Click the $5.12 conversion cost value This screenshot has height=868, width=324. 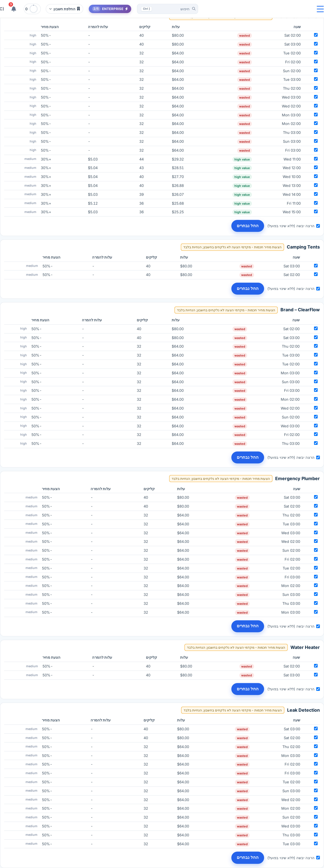pos(93,204)
